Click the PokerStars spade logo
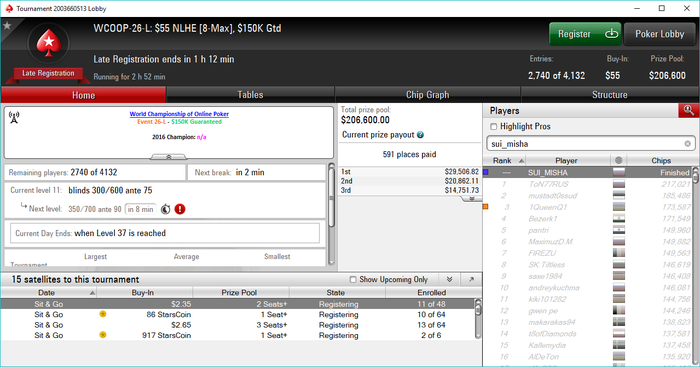This screenshot has height=367, width=700. pyautogui.click(x=48, y=43)
